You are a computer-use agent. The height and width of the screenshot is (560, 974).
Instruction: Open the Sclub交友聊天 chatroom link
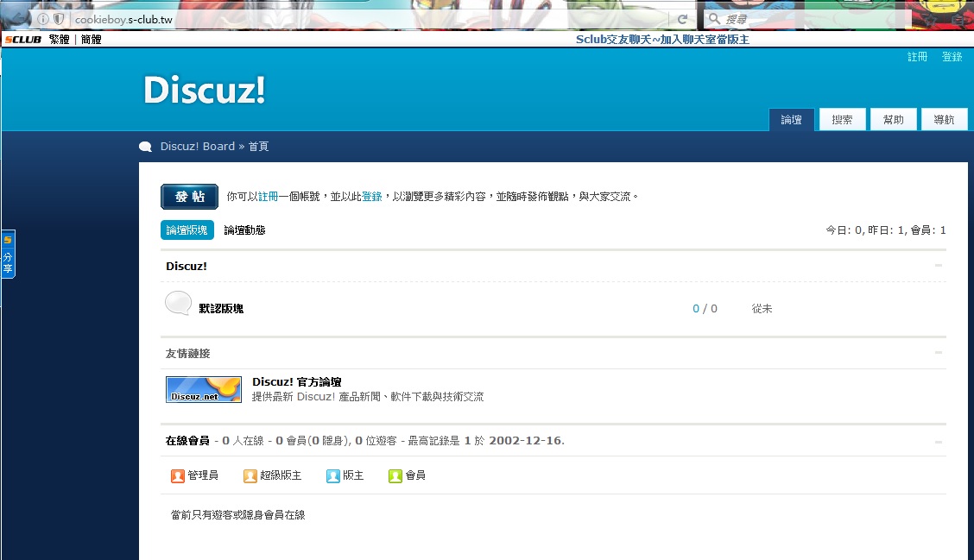(662, 40)
